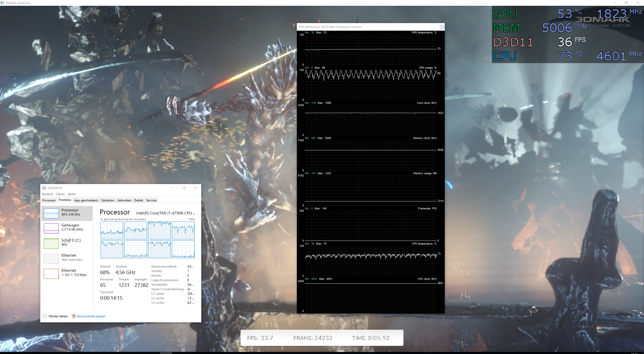Click the FRAME: 24232 counter
This screenshot has width=644, height=354.
[x=313, y=338]
